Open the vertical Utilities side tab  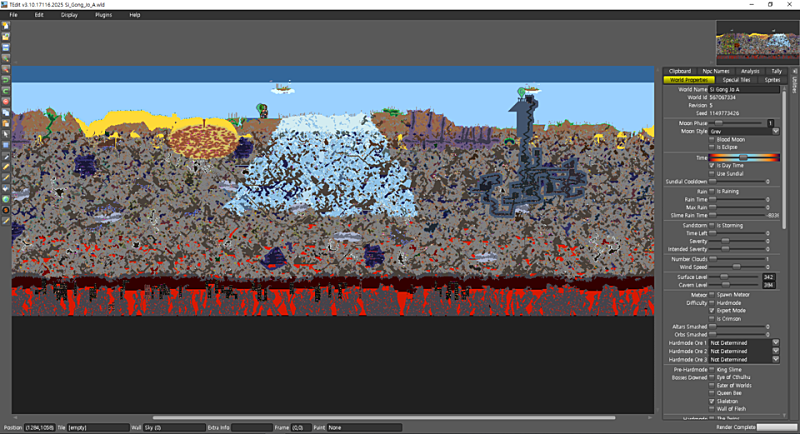794,85
